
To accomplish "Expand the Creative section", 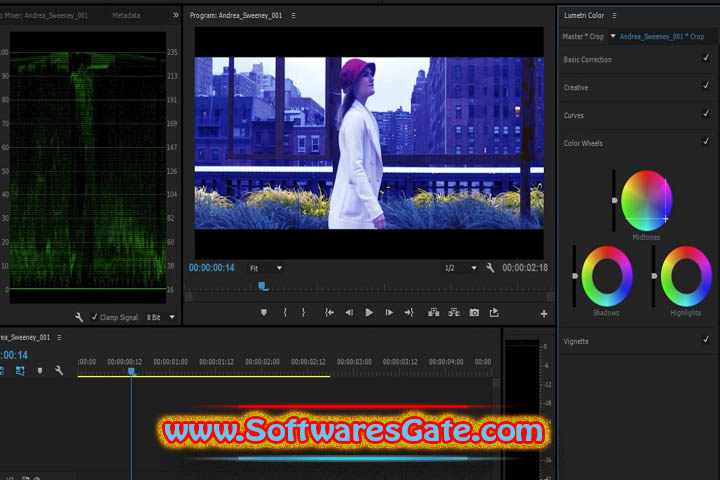I will pos(576,88).
